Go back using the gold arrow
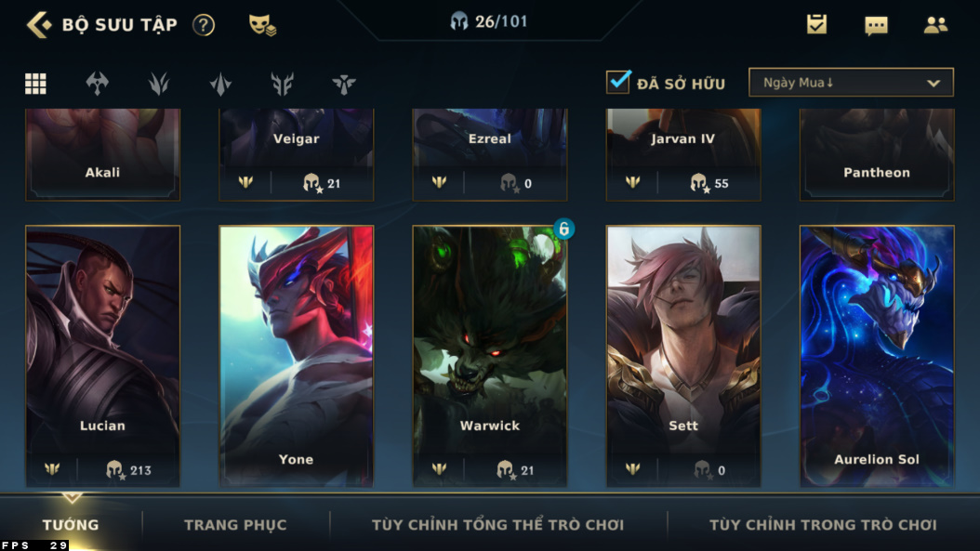The image size is (980, 551). pos(39,25)
